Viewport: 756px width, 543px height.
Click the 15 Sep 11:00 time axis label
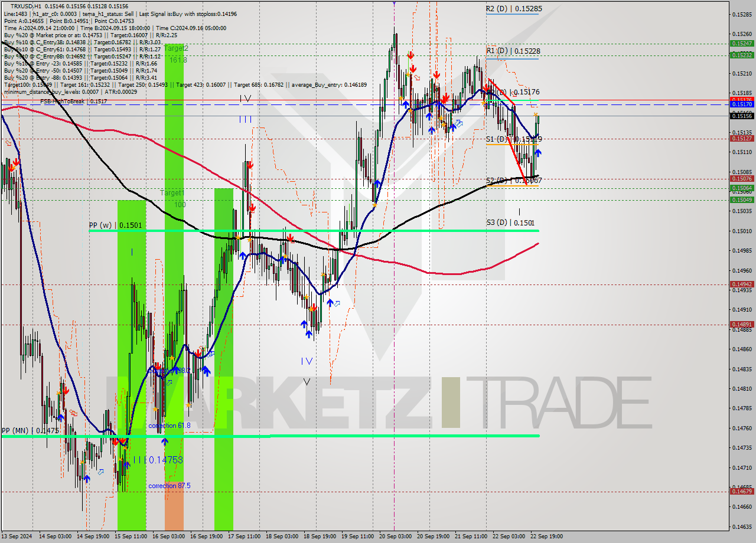pyautogui.click(x=131, y=537)
